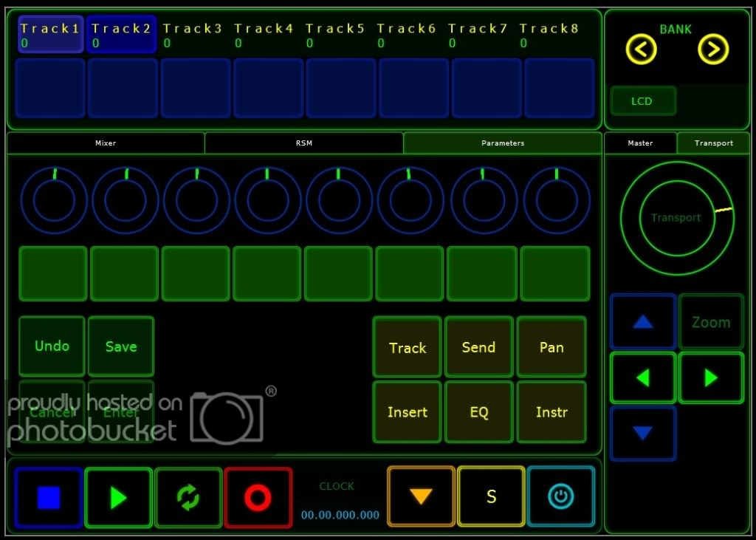The image size is (756, 540).
Task: Arm recording with the red Record button
Action: tap(258, 497)
